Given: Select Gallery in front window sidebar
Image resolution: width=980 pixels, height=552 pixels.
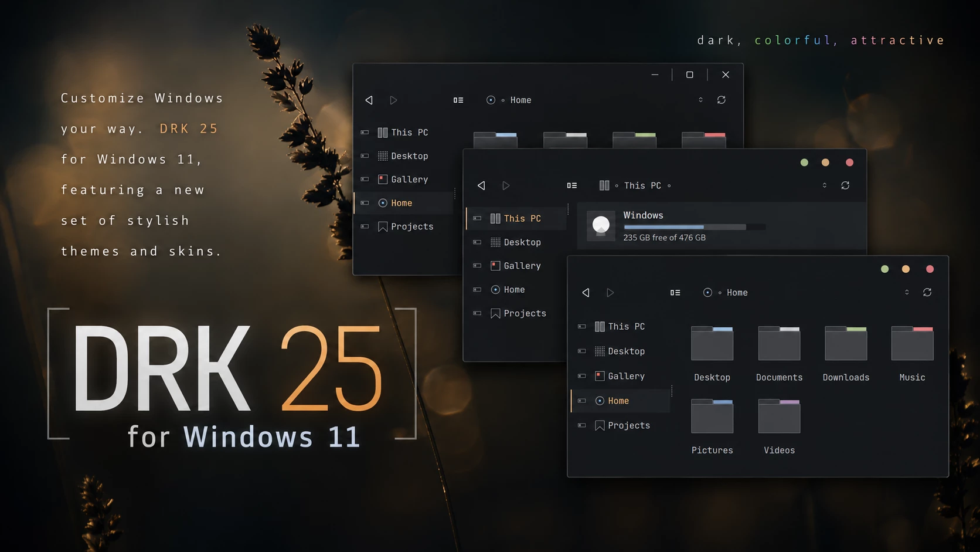Looking at the screenshot, I should click(620, 376).
